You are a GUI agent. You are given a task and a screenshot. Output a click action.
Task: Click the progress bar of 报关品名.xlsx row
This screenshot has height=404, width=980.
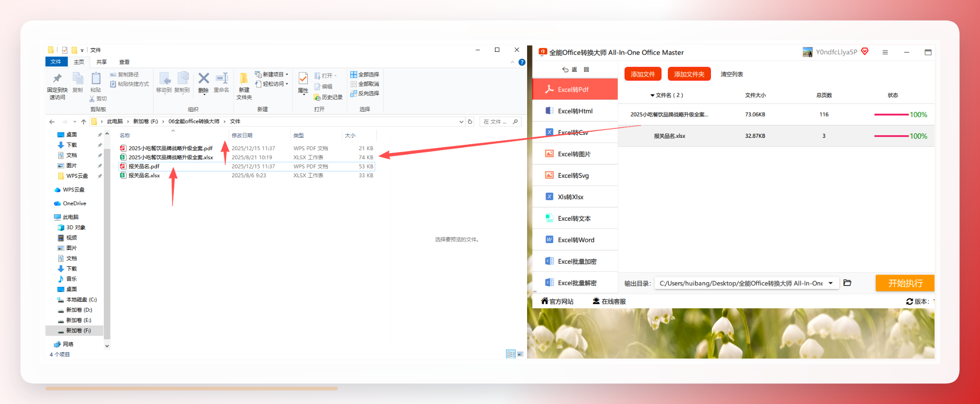pyautogui.click(x=892, y=136)
